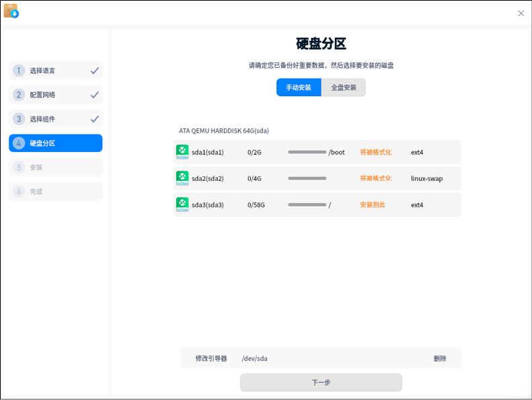Viewport: 532px width, 400px height.
Task: Select the sda1 /boot partition row
Action: tap(317, 152)
